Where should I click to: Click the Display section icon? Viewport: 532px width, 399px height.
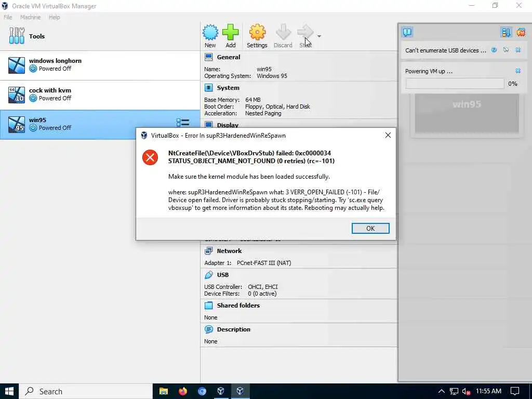pos(209,125)
